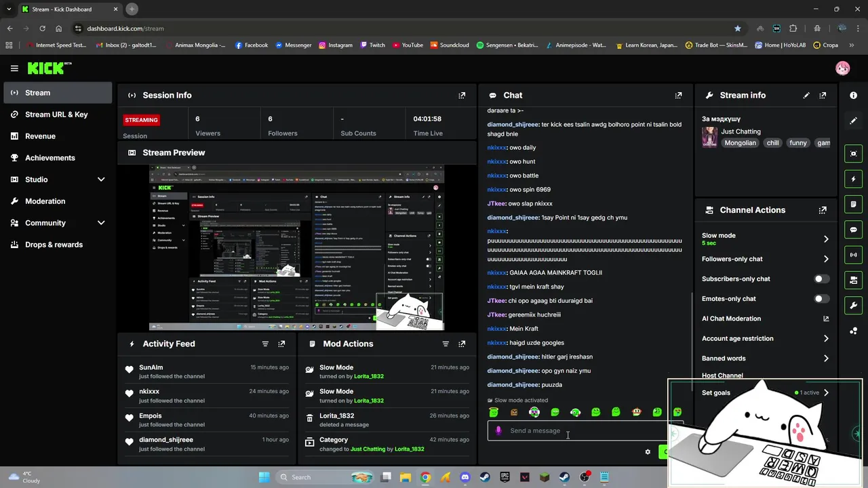Image resolution: width=868 pixels, height=488 pixels.
Task: Click Just Chatting link in Category mod action
Action: click(368, 449)
